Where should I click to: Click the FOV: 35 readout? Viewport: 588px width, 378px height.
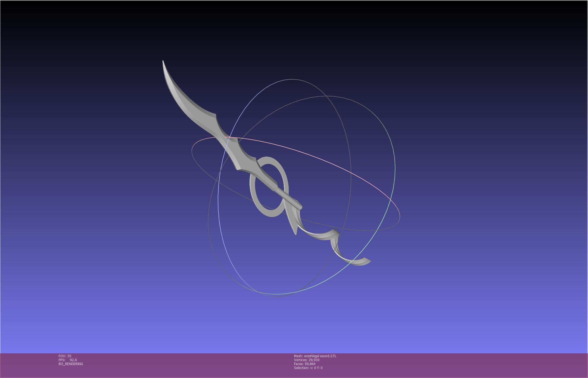click(x=65, y=356)
